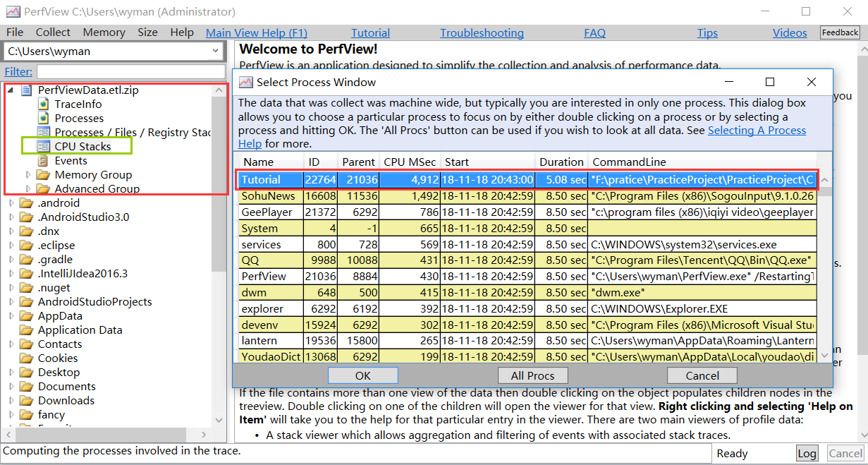868x465 pixels.
Task: Click the main help pane vertical scrollbar
Action: [x=862, y=241]
